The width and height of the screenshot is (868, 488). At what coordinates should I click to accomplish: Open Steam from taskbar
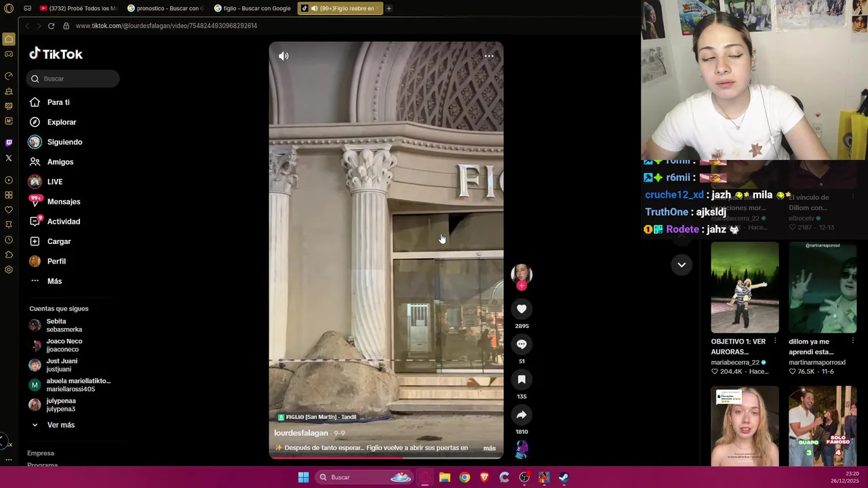(564, 477)
